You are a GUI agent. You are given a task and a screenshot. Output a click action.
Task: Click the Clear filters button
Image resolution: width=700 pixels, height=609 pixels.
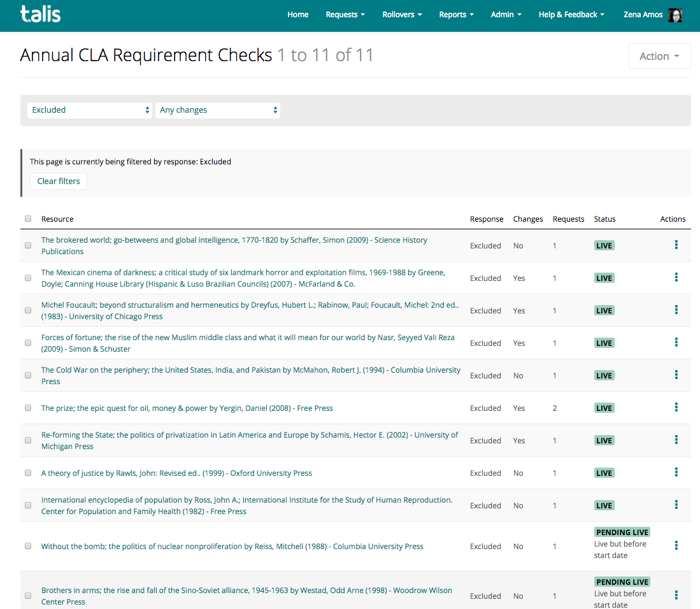coord(59,182)
